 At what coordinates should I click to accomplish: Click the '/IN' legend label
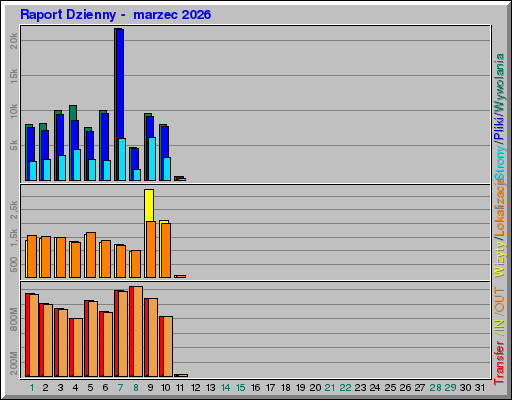click(499, 327)
